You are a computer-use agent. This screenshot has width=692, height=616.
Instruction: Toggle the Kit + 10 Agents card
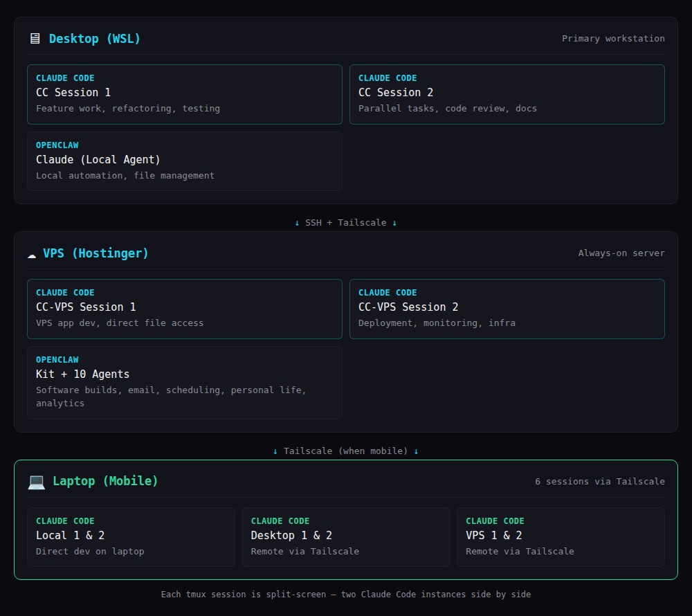click(184, 382)
